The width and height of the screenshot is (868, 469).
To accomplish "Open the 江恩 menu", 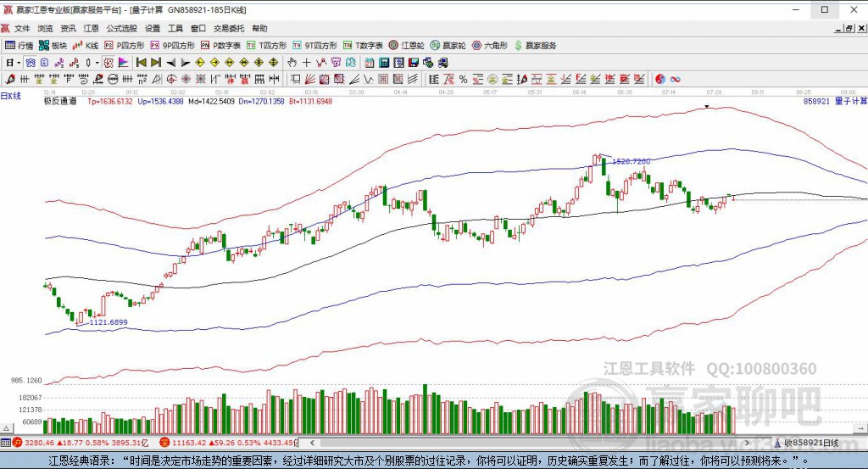I will coord(91,28).
